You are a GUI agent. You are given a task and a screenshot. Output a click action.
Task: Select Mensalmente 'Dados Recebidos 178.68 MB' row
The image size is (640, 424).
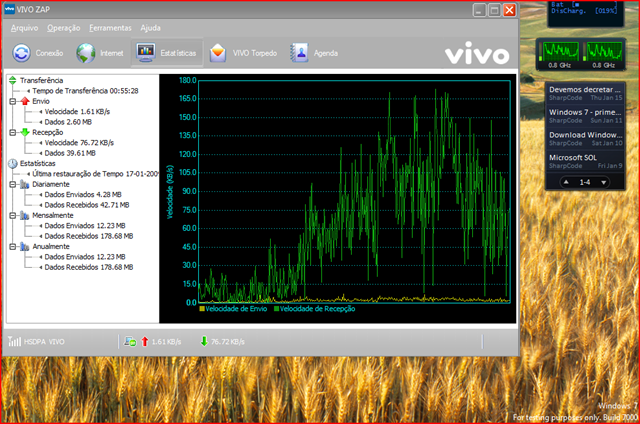[89, 236]
